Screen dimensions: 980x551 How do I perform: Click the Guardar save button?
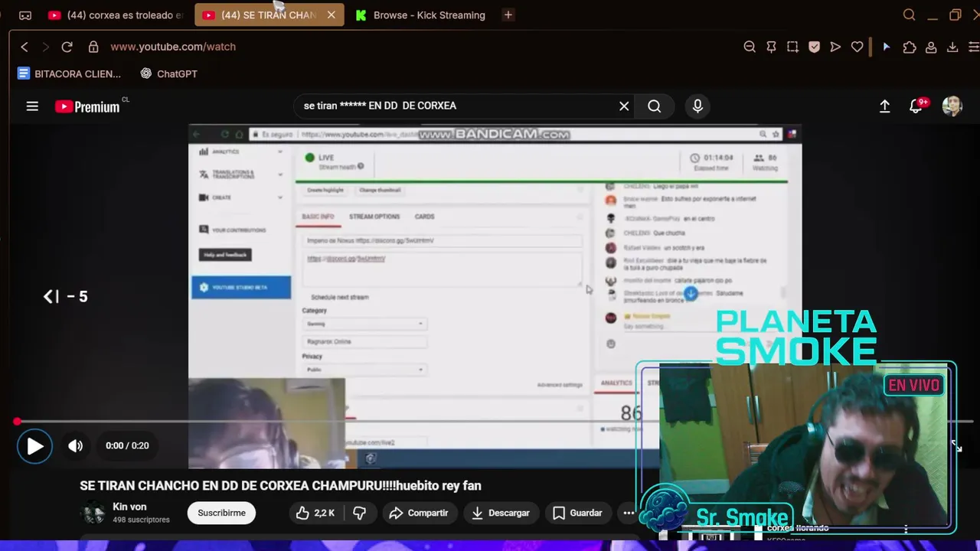578,513
